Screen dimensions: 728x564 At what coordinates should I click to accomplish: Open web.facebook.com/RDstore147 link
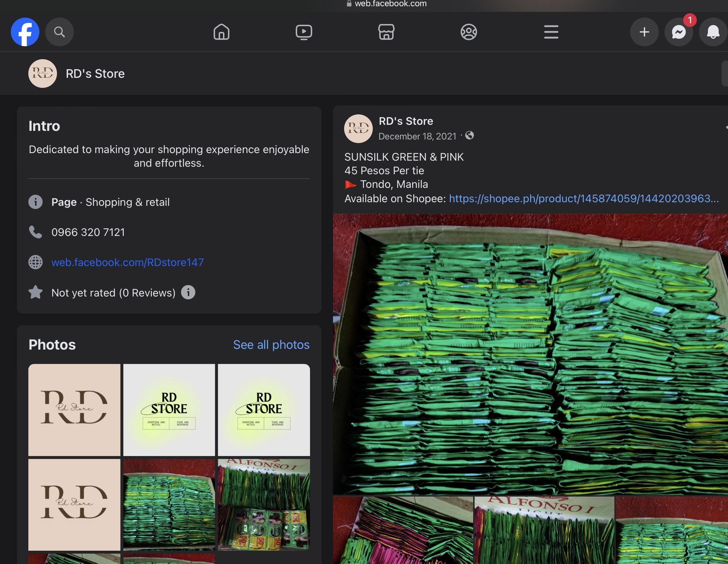[x=128, y=262]
